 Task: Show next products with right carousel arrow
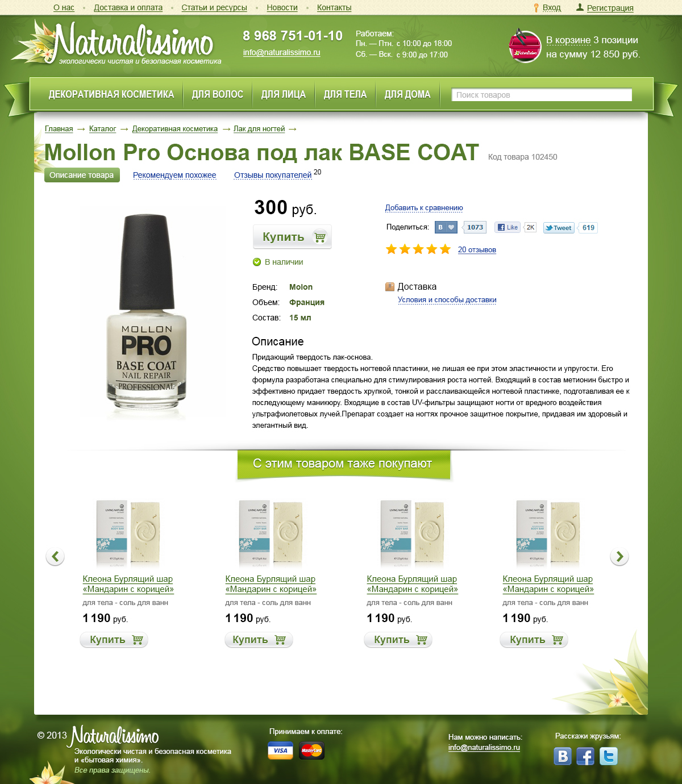(x=619, y=557)
